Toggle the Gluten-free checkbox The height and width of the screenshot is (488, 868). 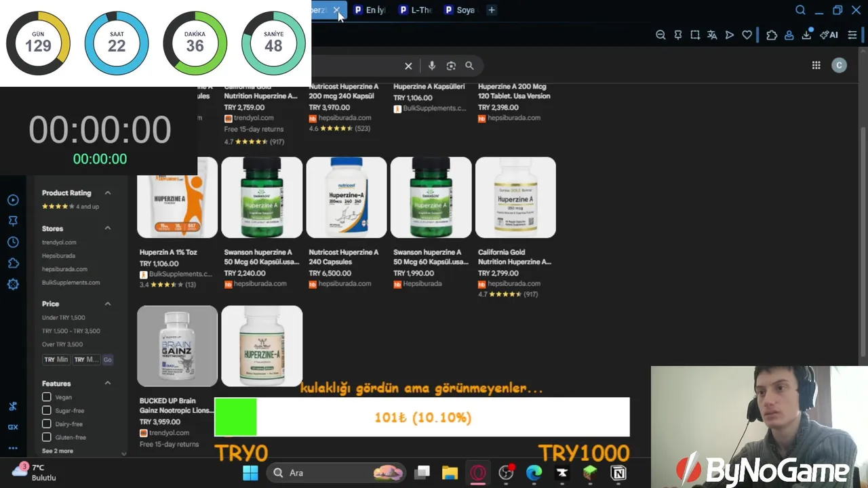[46, 437]
